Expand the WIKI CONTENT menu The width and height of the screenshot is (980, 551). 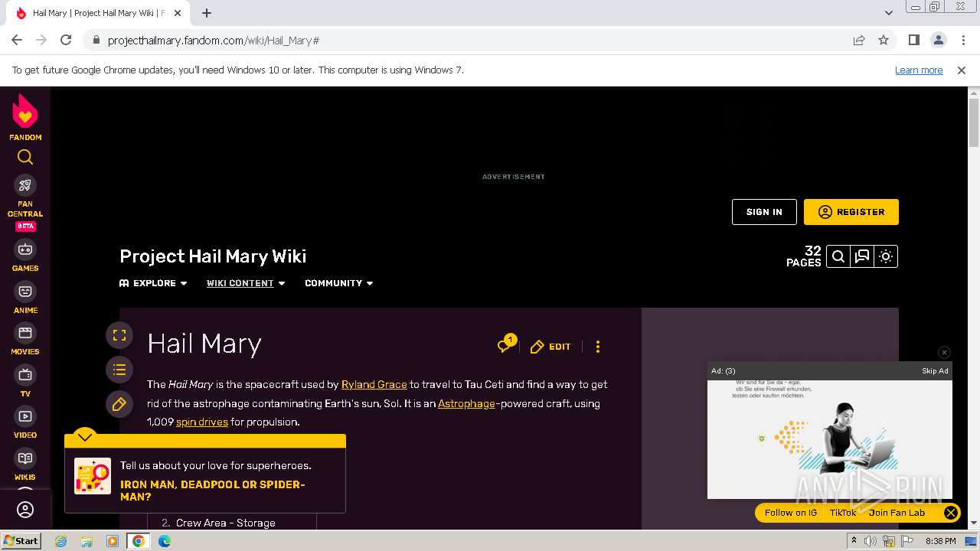(x=246, y=283)
